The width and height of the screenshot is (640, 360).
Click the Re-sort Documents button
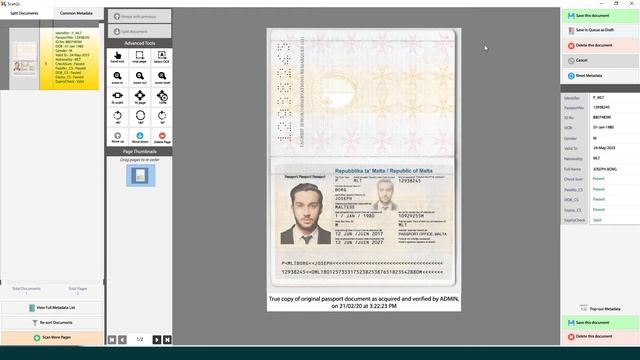(x=52, y=323)
